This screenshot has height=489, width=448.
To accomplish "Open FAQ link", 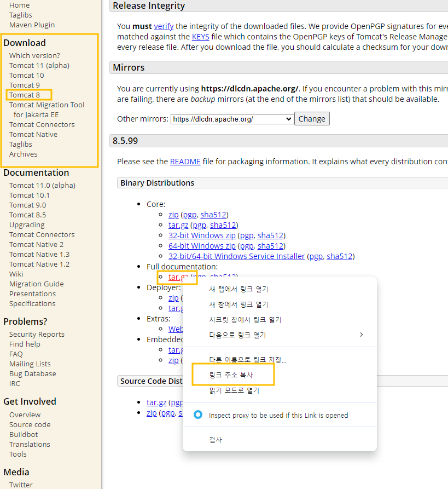I will point(16,354).
